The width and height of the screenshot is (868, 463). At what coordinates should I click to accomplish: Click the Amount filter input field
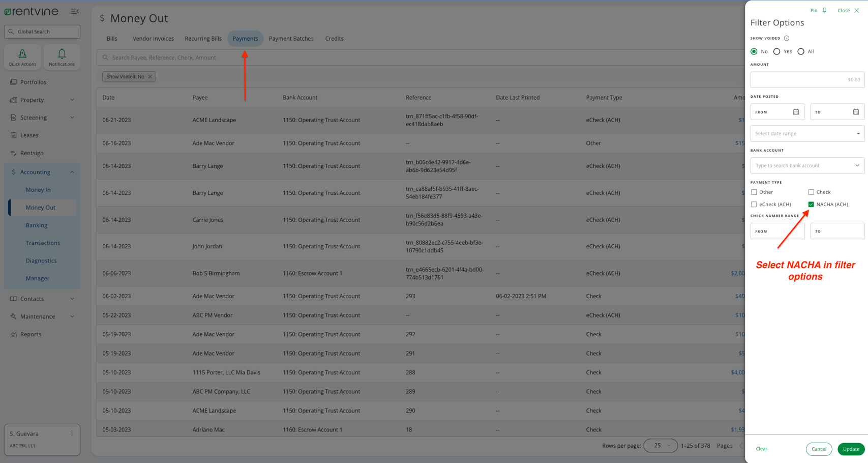tap(807, 80)
